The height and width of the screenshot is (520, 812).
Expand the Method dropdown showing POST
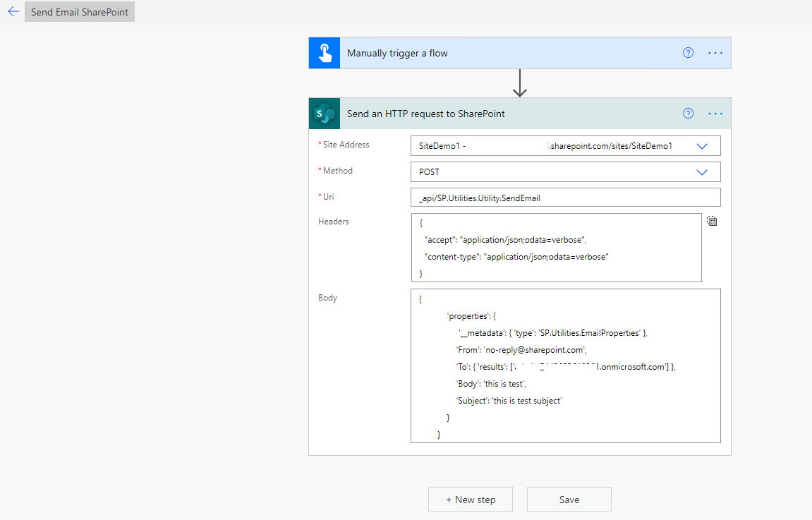tap(702, 172)
